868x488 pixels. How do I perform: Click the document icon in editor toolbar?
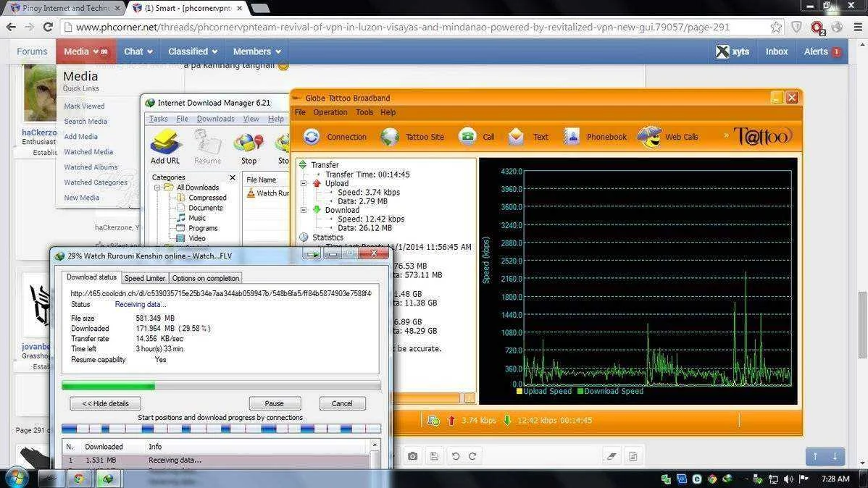pyautogui.click(x=633, y=456)
